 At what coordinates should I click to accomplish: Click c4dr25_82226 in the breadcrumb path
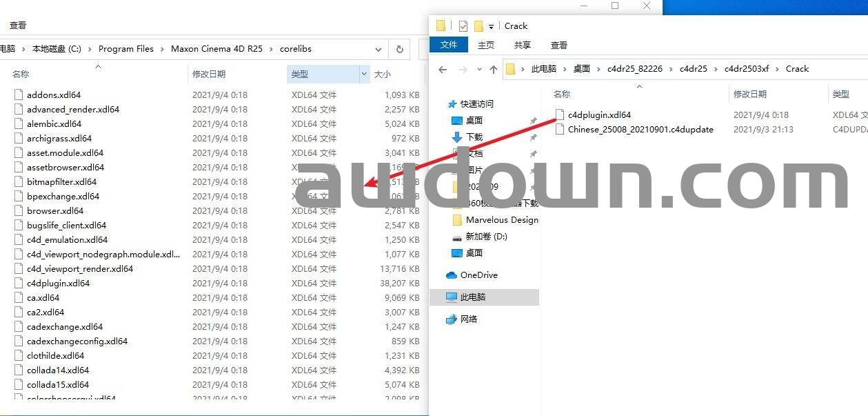pos(634,69)
